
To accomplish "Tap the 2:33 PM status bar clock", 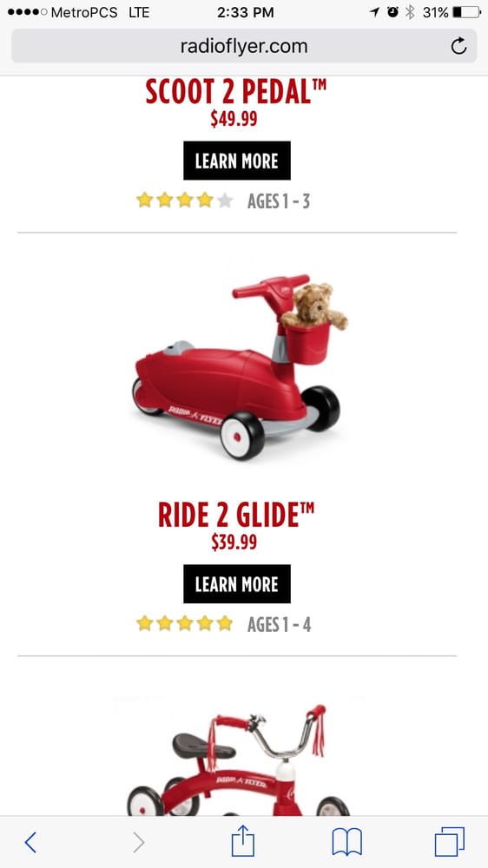I will 246,12.
